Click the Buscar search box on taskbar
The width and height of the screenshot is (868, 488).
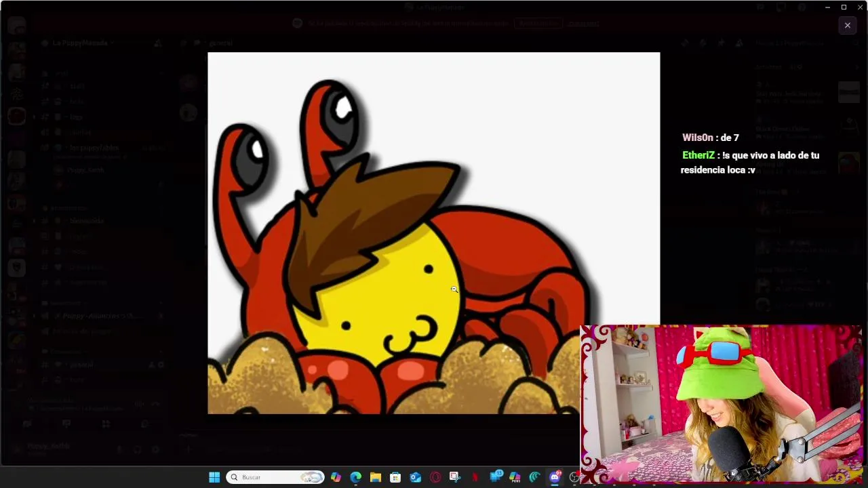(x=275, y=477)
